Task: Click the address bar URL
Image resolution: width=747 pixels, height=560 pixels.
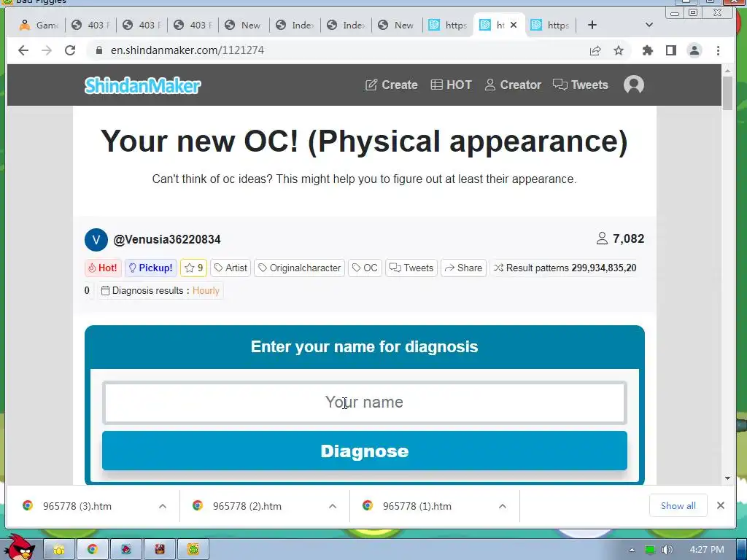Action: (187, 50)
